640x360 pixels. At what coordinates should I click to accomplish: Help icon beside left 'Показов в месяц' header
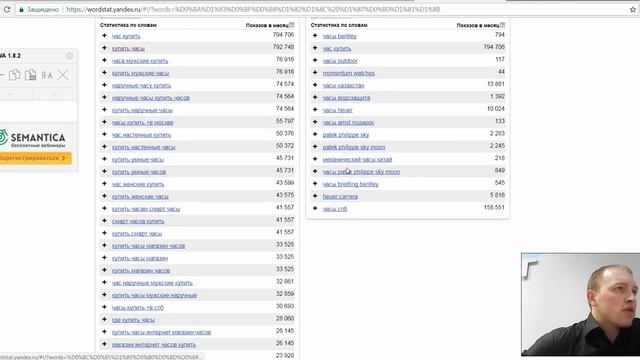(x=291, y=25)
